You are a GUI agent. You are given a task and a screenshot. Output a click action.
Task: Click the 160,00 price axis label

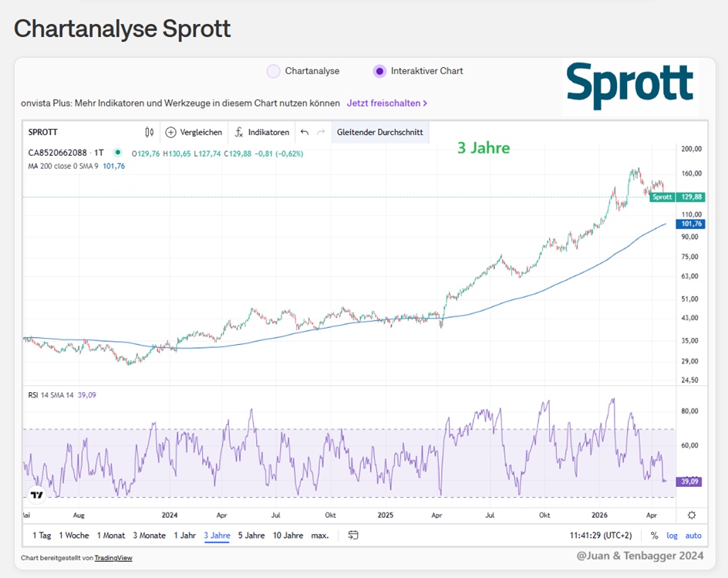[691, 174]
